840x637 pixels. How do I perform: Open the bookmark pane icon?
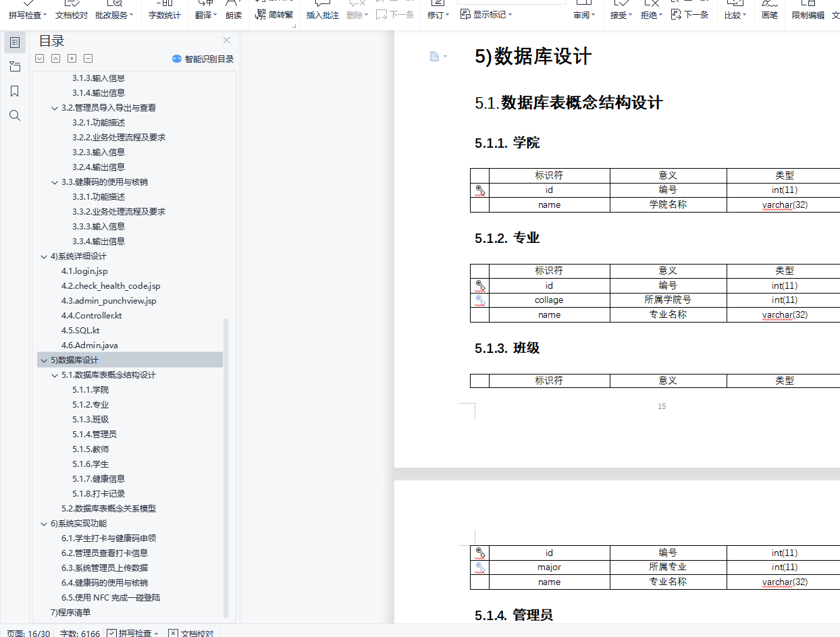[15, 91]
